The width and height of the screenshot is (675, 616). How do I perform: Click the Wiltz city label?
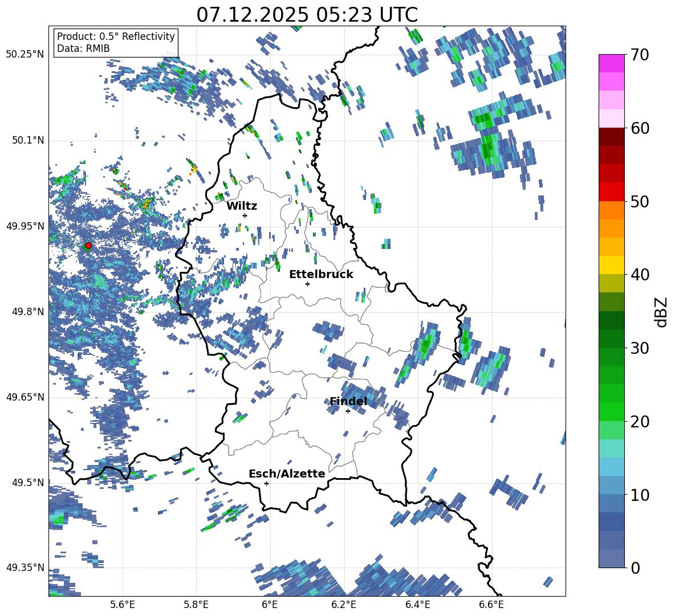pyautogui.click(x=242, y=206)
